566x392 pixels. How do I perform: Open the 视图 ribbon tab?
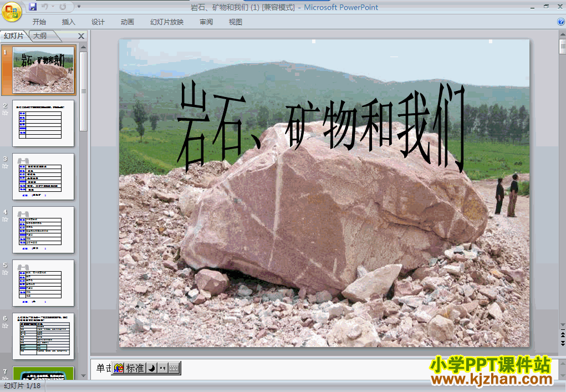pyautogui.click(x=236, y=22)
